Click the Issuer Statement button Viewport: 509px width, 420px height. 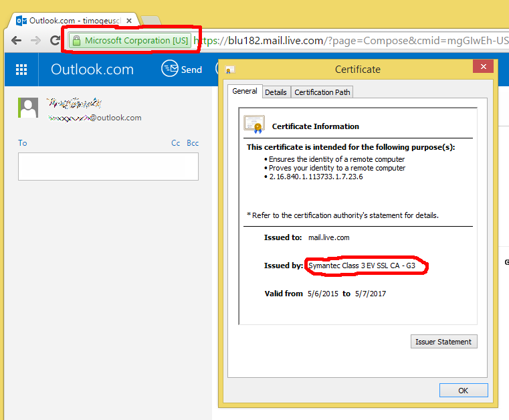click(443, 342)
